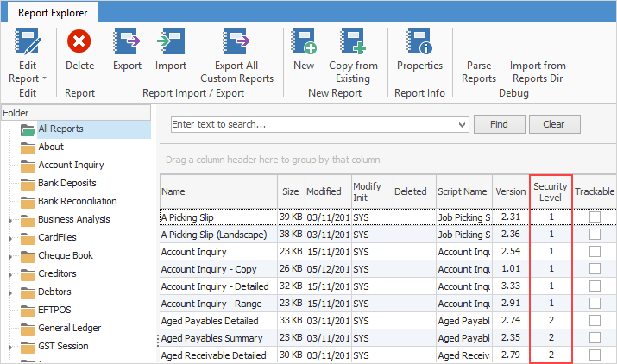Open report Properties icon
Viewport: 617px width, 364px height.
tap(419, 41)
